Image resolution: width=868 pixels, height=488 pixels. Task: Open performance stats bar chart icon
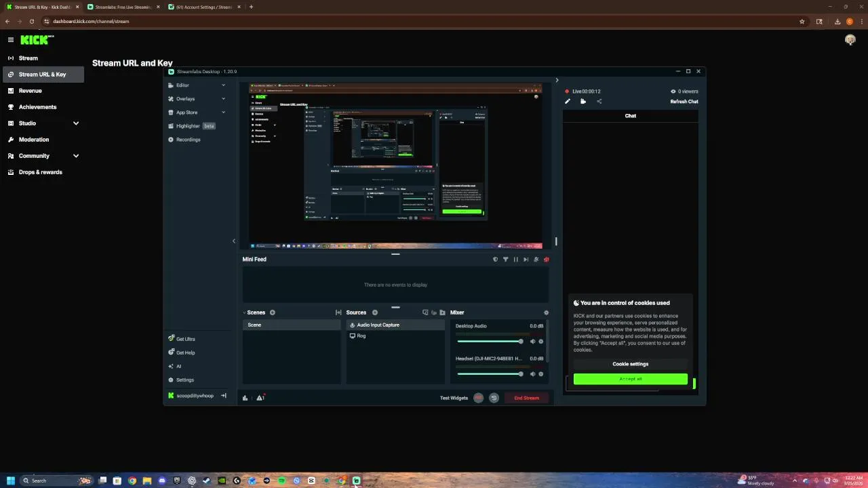(x=245, y=398)
